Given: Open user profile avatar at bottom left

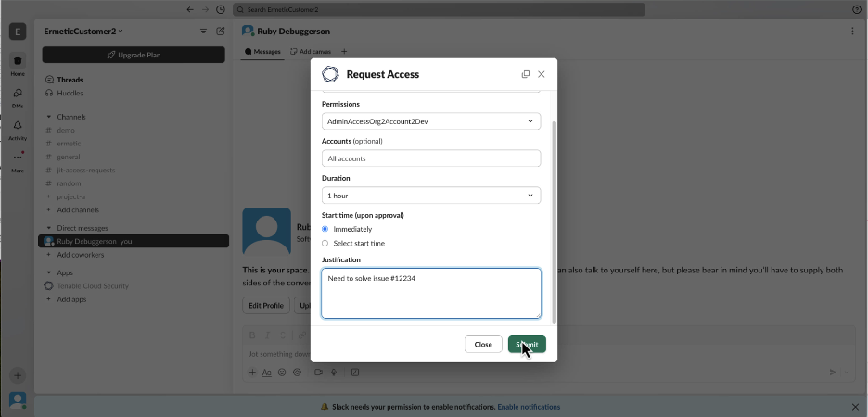Looking at the screenshot, I should click(x=18, y=399).
